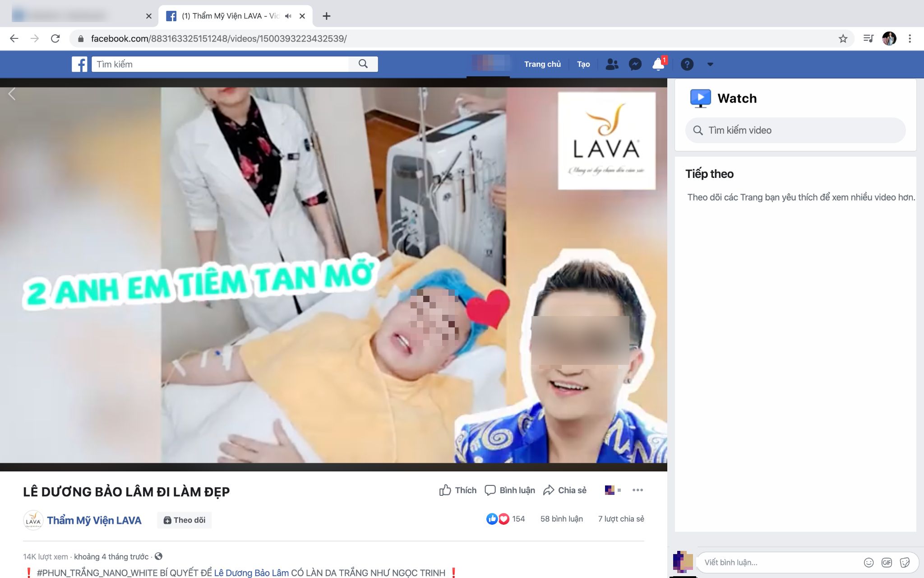This screenshot has height=578, width=924.
Task: Open friend requests icon
Action: pyautogui.click(x=612, y=64)
